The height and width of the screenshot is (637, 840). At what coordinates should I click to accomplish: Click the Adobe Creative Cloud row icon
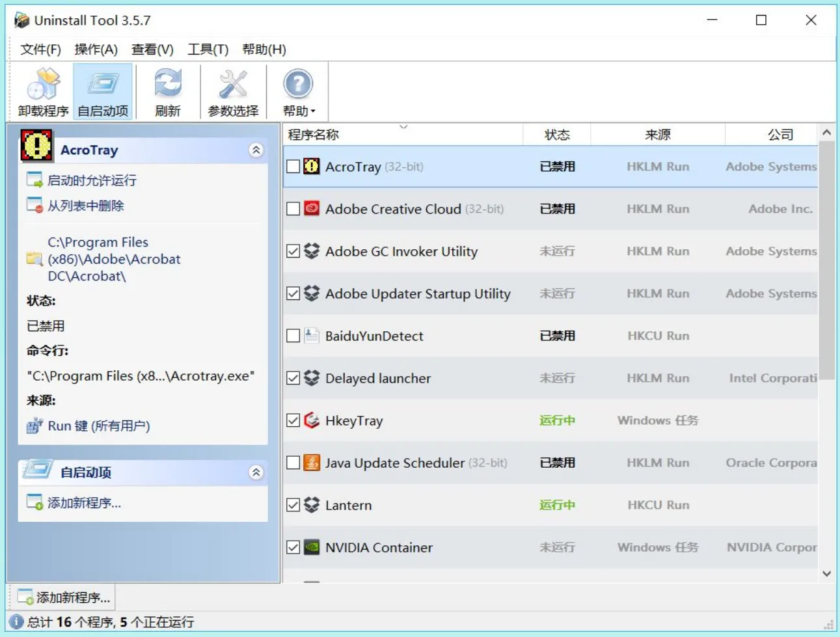(x=312, y=209)
